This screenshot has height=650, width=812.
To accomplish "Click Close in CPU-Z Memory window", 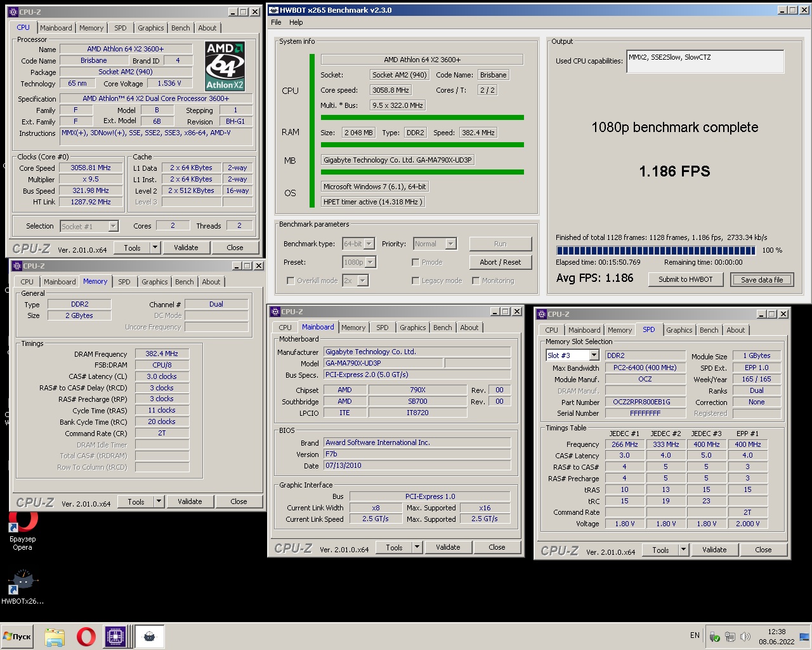I will pos(239,501).
